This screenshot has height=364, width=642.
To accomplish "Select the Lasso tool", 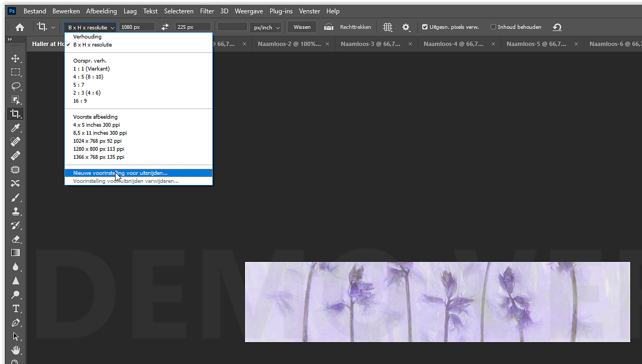I will [x=16, y=86].
